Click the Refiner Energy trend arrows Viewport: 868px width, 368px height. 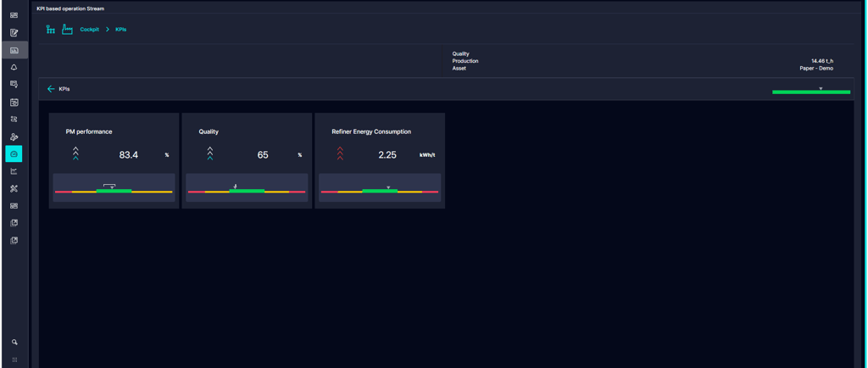pos(340,153)
